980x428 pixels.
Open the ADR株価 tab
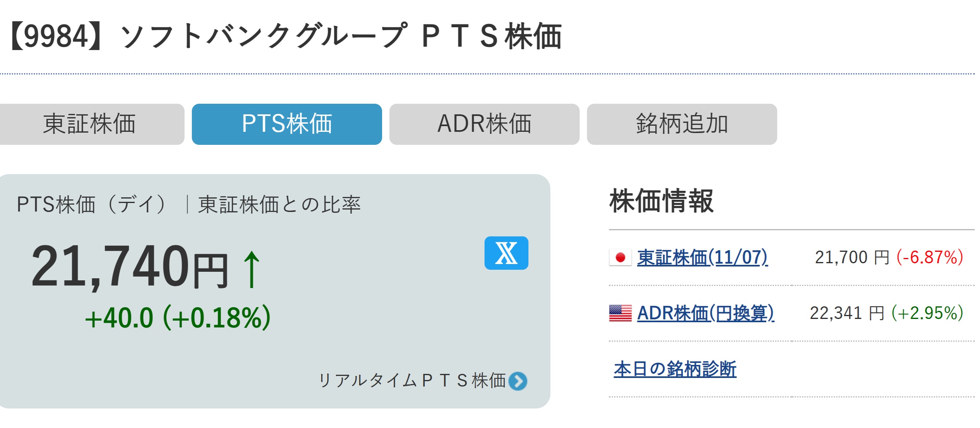tap(484, 124)
